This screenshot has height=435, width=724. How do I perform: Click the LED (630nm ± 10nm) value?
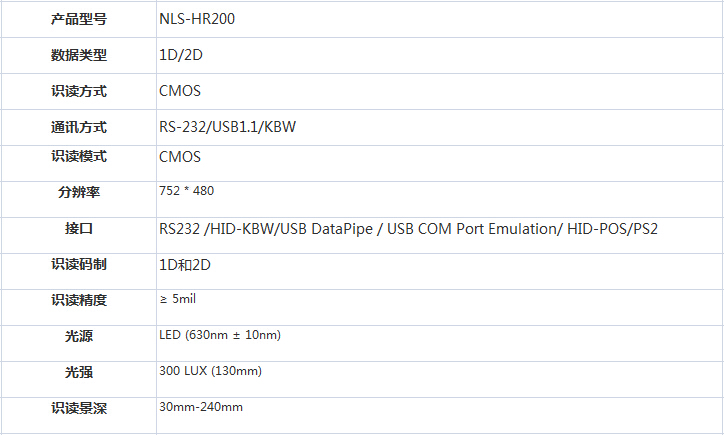coord(220,335)
